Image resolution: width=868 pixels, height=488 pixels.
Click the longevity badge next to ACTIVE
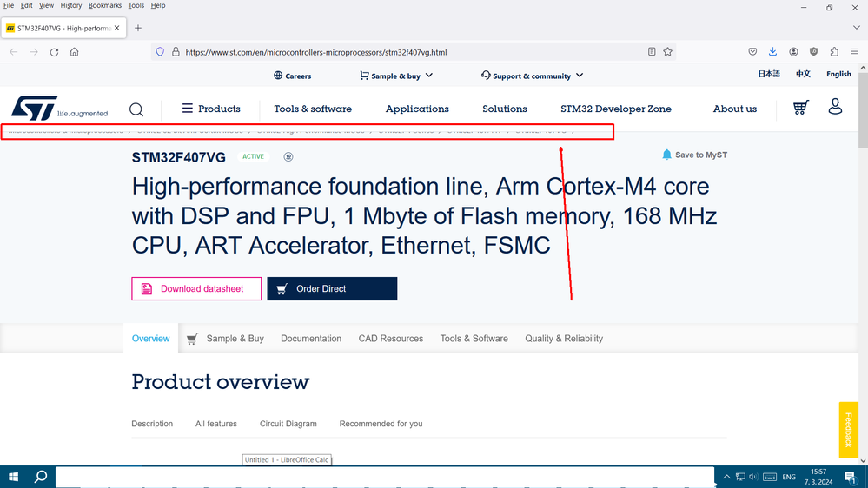pos(288,156)
